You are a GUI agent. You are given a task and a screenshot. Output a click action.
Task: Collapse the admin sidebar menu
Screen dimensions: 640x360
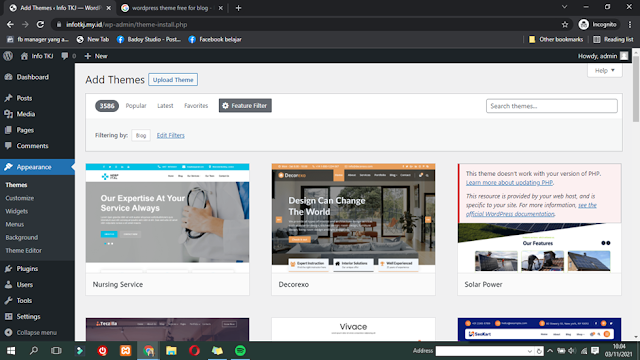point(31,333)
